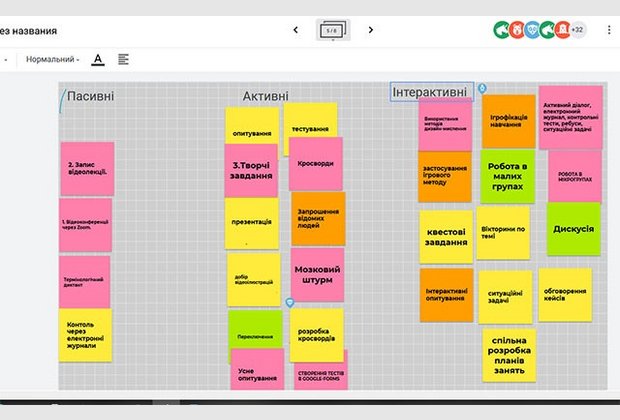The height and width of the screenshot is (420, 620).
Task: Select the yellow 'добір відеоілюстрацій' note
Action: tap(254, 280)
